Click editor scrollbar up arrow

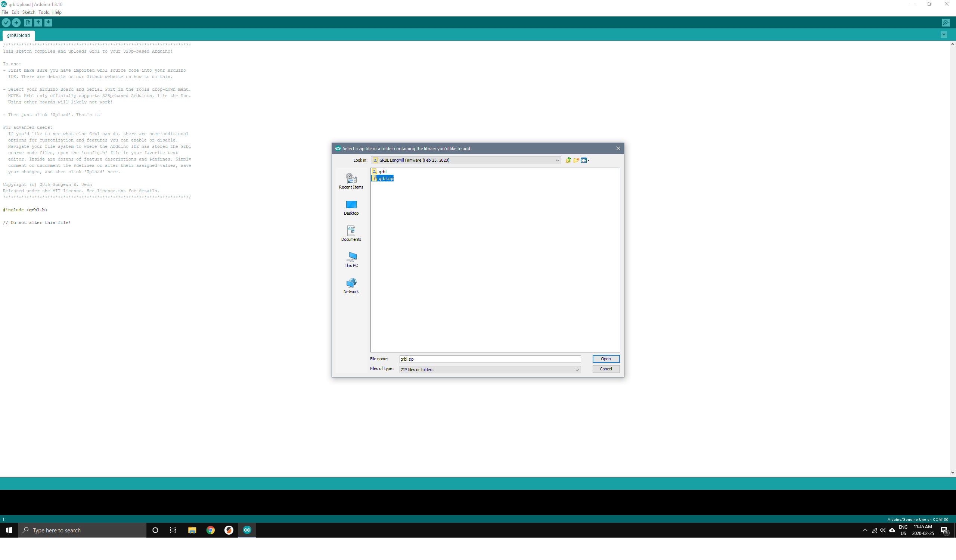tap(953, 44)
